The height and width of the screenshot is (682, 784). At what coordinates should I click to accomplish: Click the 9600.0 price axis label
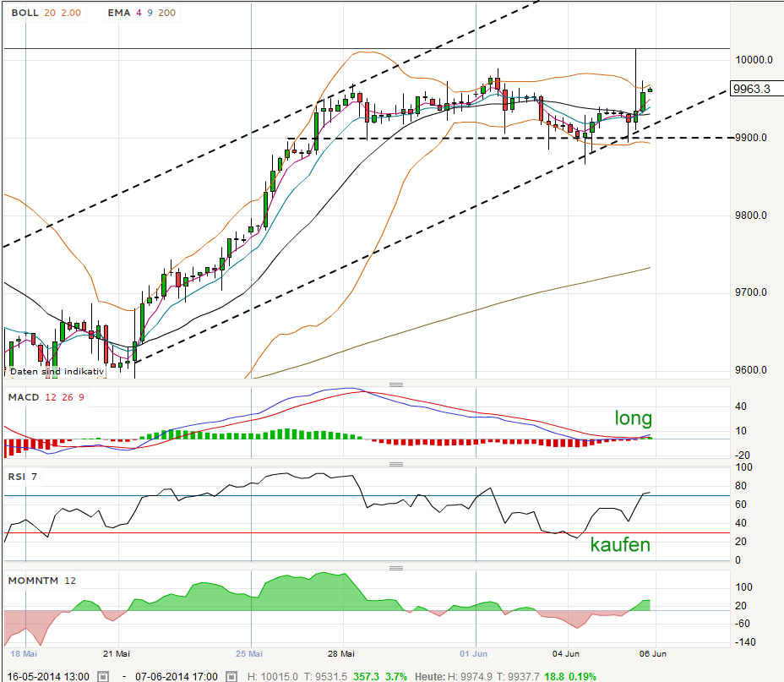[x=751, y=370]
